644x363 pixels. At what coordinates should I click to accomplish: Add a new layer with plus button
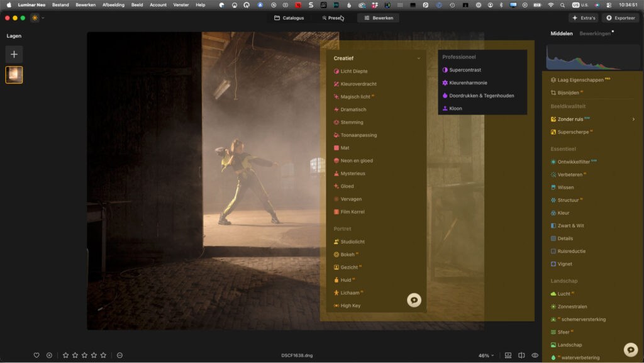pyautogui.click(x=14, y=54)
